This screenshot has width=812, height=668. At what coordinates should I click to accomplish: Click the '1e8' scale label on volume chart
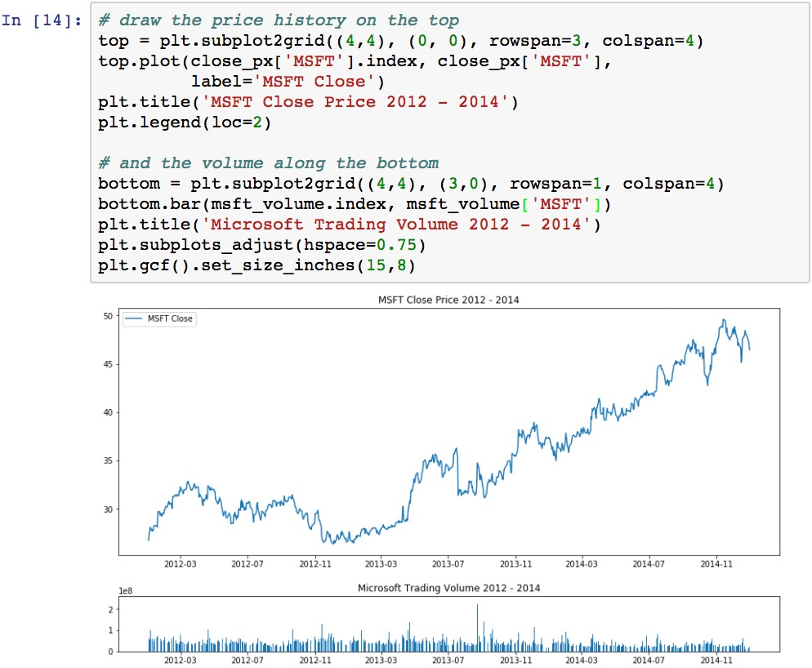pyautogui.click(x=125, y=591)
